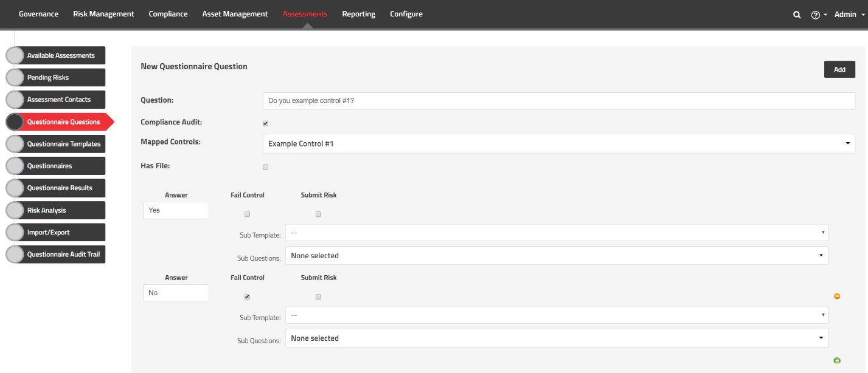The height and width of the screenshot is (373, 868).
Task: Click the Question text field
Action: (x=558, y=101)
